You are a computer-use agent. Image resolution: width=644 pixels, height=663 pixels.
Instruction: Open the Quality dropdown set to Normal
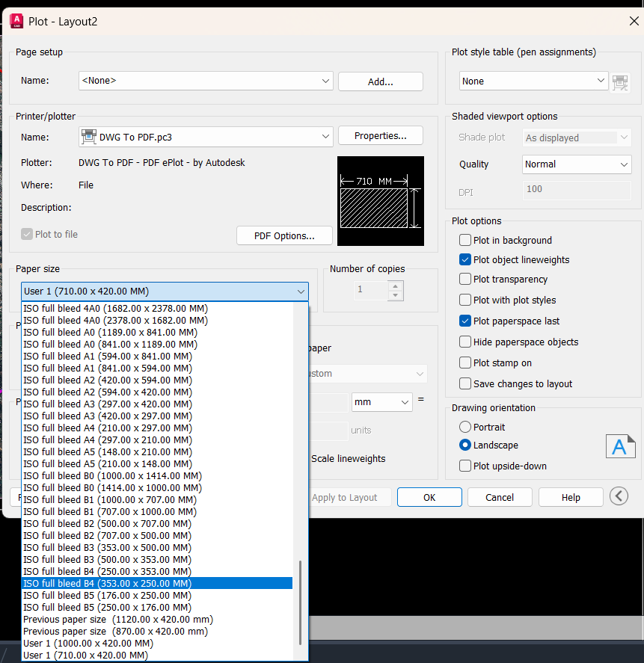pos(577,164)
